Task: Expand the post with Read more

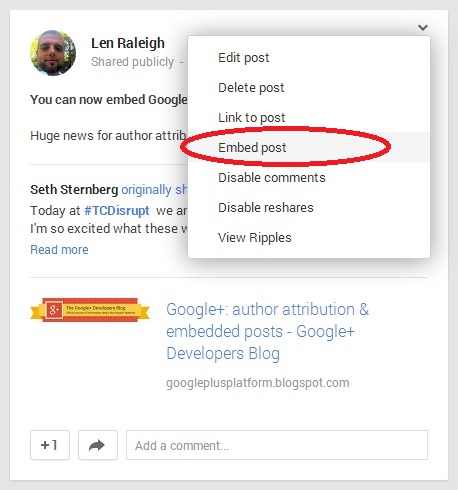Action: click(x=59, y=249)
